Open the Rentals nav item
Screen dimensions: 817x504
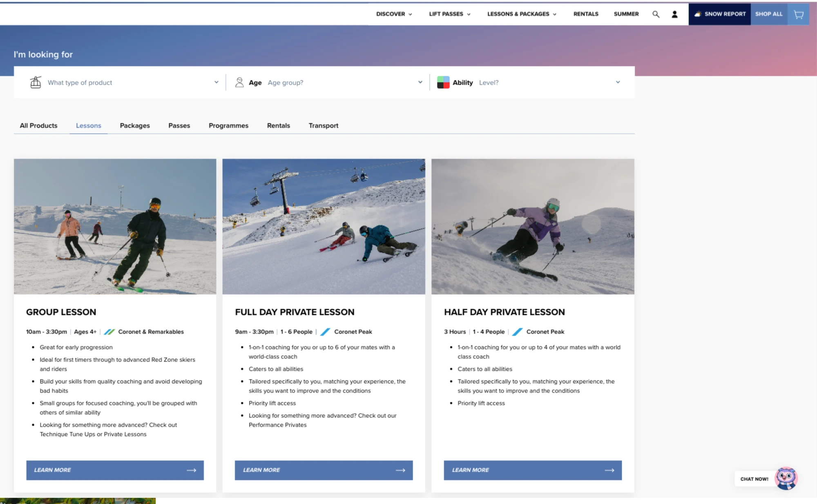click(586, 14)
